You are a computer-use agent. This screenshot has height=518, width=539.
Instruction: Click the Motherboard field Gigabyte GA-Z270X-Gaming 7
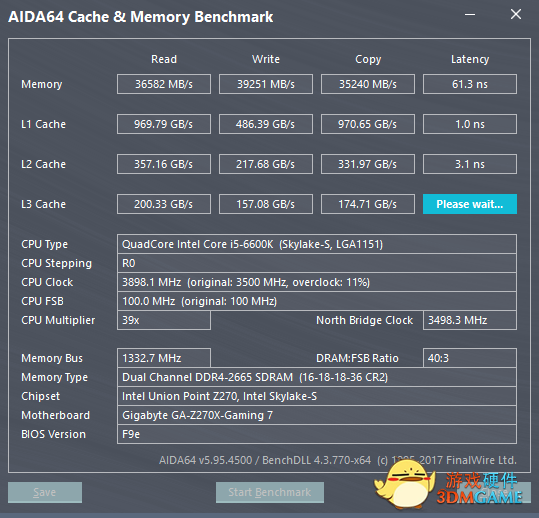click(317, 415)
